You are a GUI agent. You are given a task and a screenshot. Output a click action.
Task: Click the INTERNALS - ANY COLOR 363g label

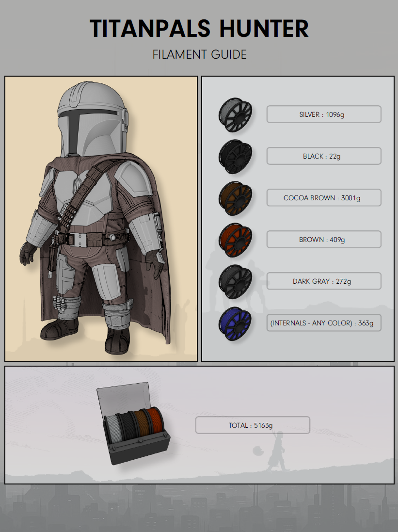[324, 323]
